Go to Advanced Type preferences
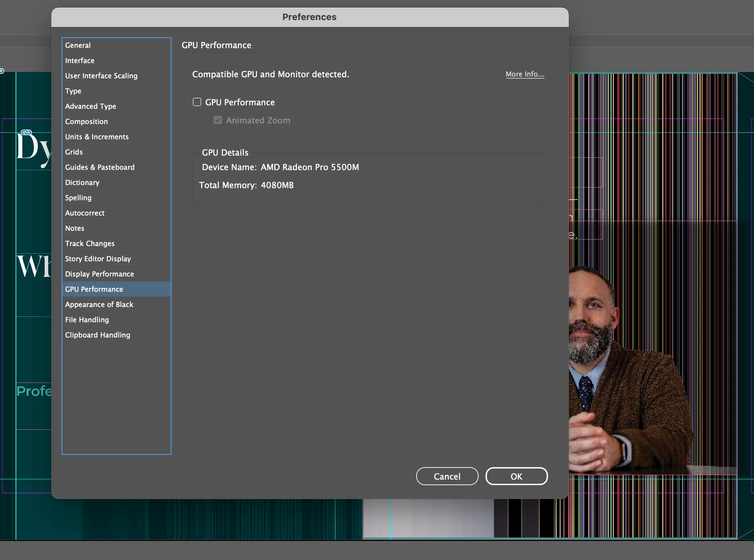 (91, 106)
